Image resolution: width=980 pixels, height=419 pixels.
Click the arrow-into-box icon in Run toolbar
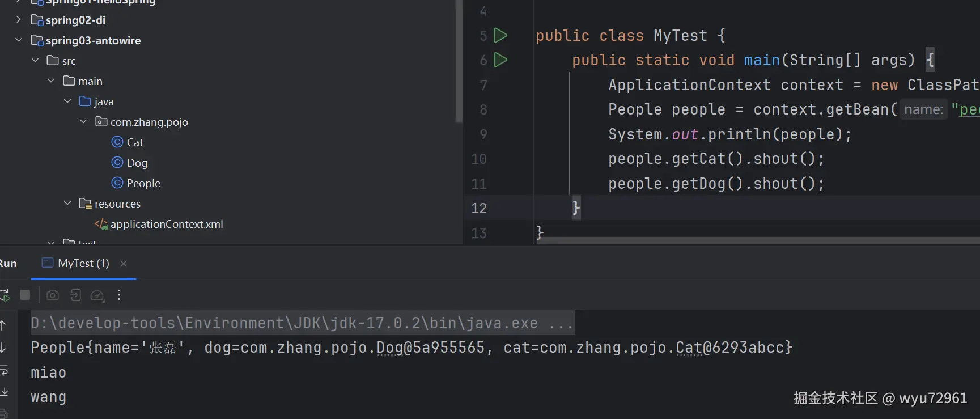coord(75,295)
